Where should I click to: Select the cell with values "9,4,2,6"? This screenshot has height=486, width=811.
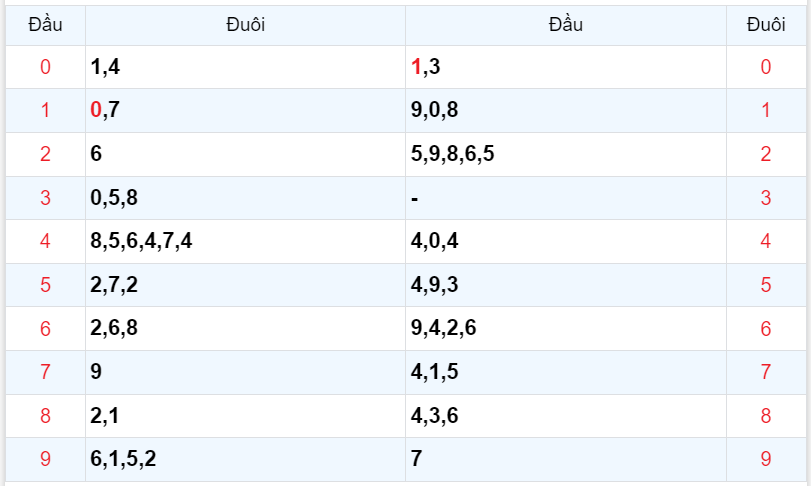tap(444, 328)
